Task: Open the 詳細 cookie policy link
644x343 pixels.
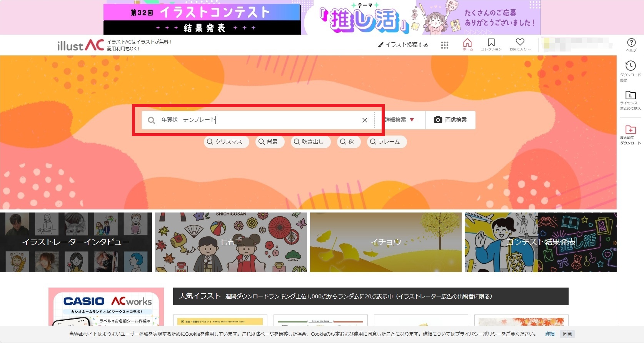Action: 550,334
